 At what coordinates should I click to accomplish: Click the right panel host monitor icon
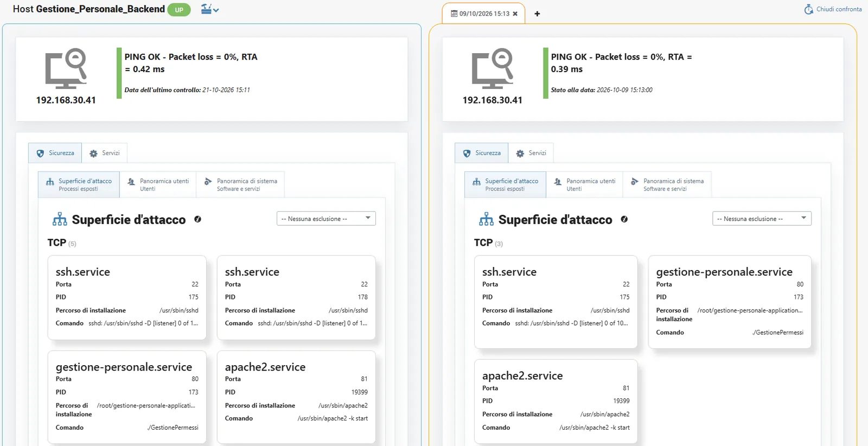click(x=492, y=68)
